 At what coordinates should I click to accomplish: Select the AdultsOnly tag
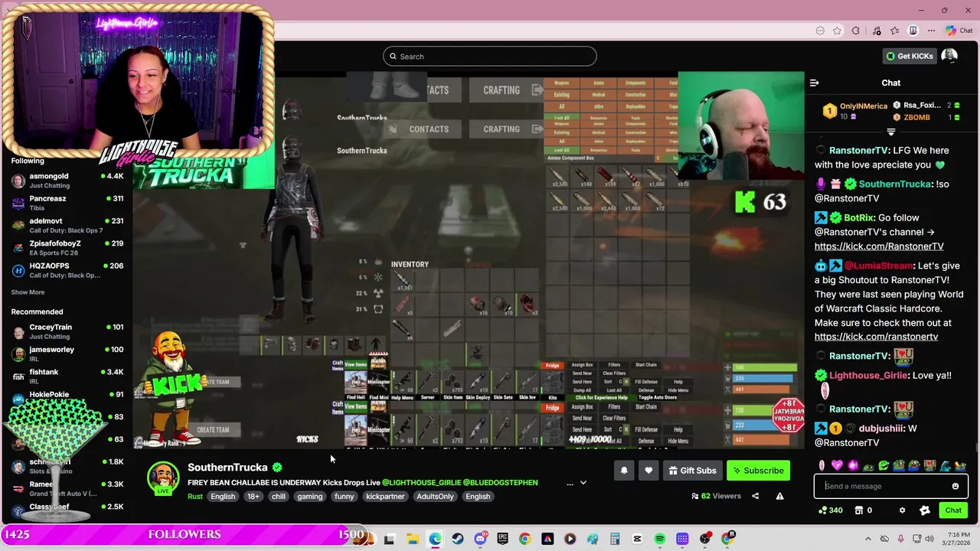435,497
